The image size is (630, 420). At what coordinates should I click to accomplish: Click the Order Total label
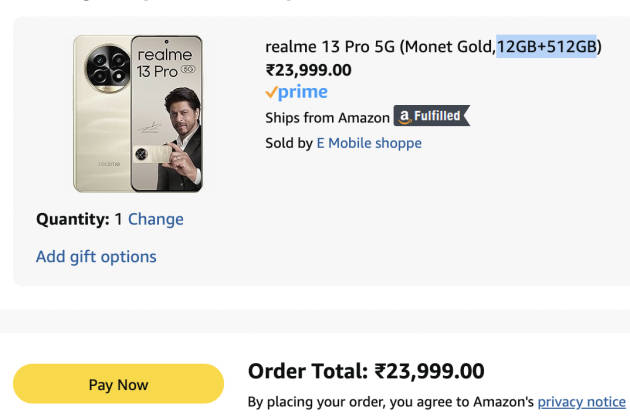pyautogui.click(x=308, y=372)
